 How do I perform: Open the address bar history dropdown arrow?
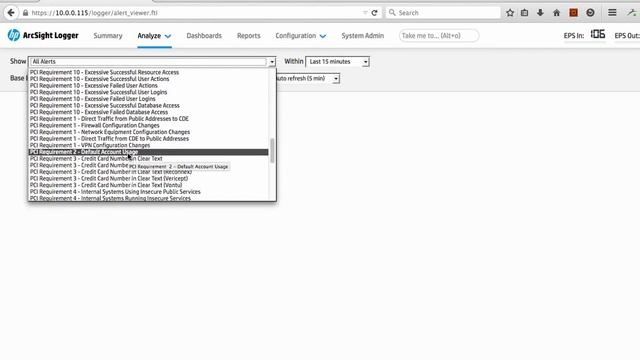pos(365,13)
